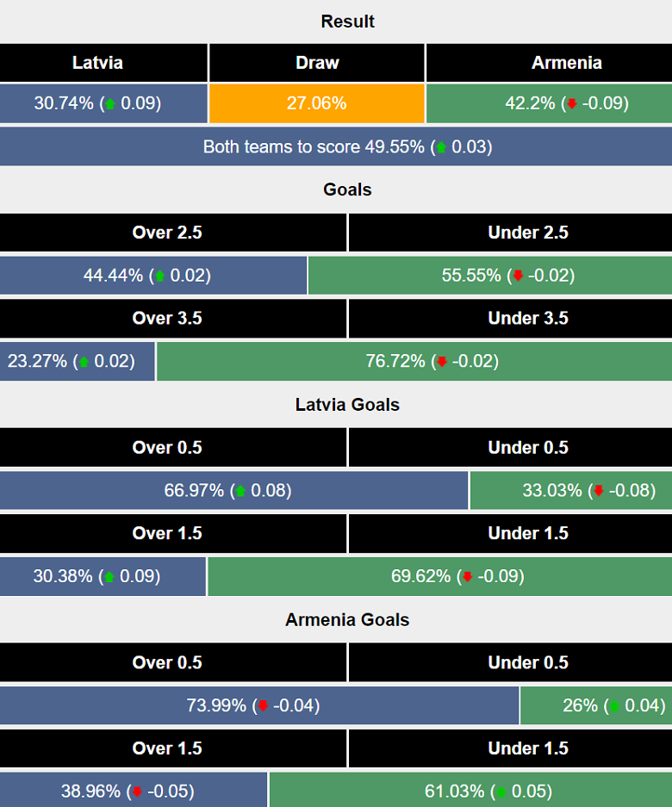672x807 pixels.
Task: Click the Armenia Goals section heading
Action: (x=347, y=620)
